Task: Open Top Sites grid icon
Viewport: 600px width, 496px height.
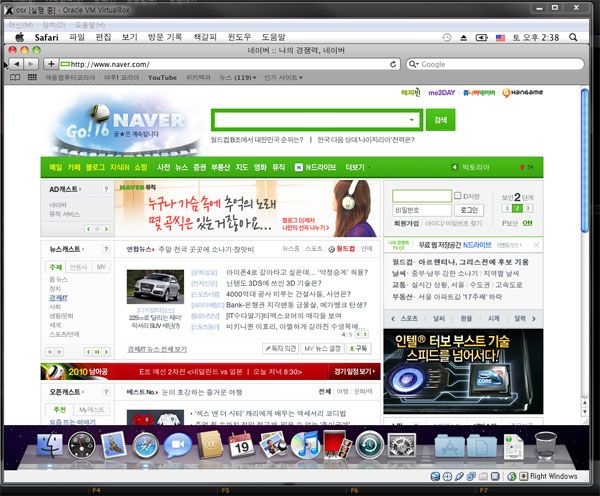Action: (x=32, y=77)
